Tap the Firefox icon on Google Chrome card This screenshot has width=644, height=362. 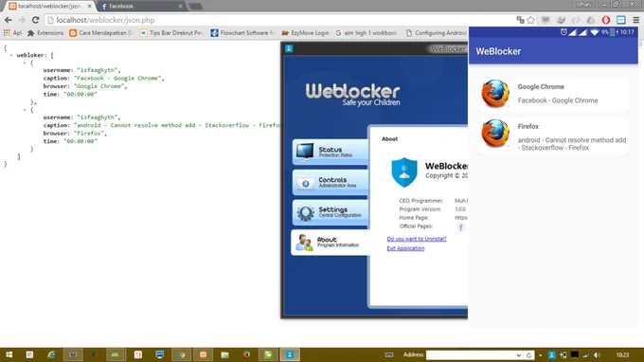coord(495,94)
